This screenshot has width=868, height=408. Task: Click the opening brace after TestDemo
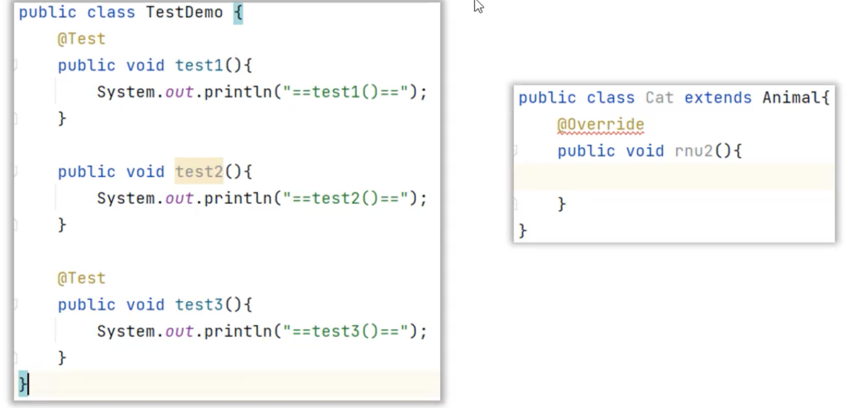coord(238,13)
